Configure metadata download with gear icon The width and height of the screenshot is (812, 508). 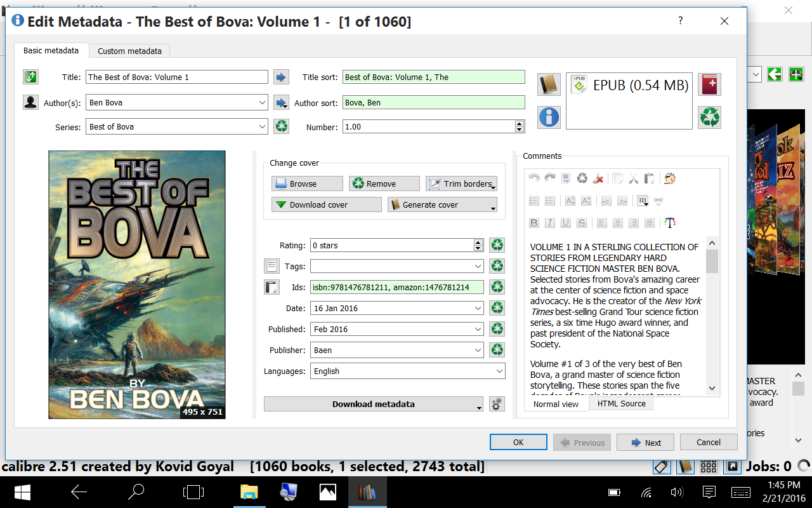point(497,404)
